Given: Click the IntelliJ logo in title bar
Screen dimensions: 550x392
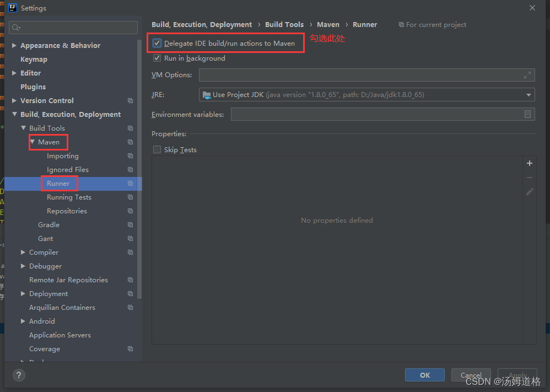Looking at the screenshot, I should (13, 8).
